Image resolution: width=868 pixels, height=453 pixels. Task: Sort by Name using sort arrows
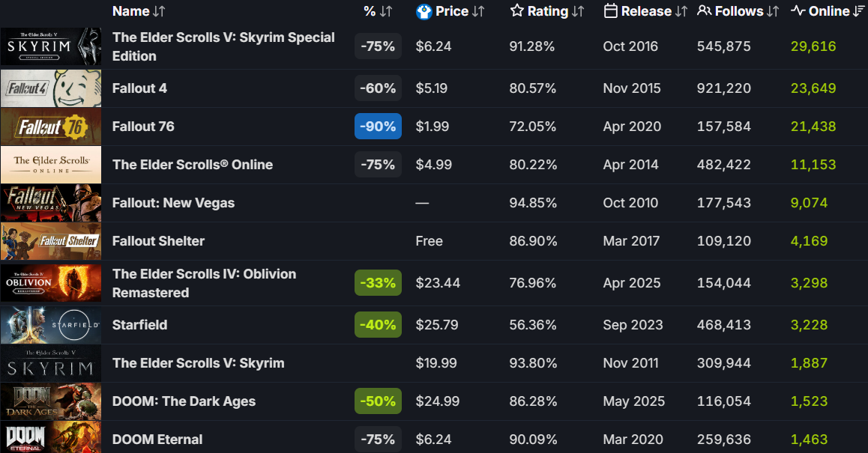[x=159, y=11]
